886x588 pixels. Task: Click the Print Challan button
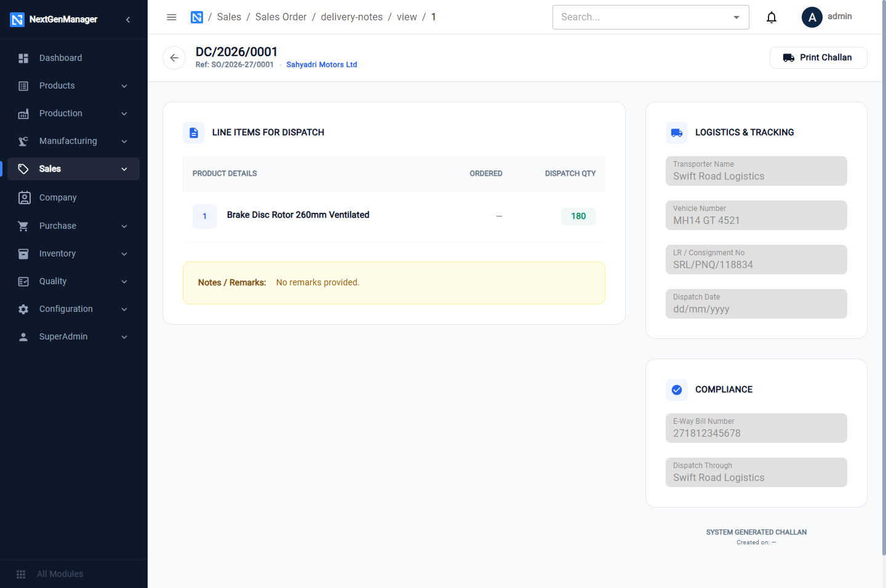(x=818, y=58)
